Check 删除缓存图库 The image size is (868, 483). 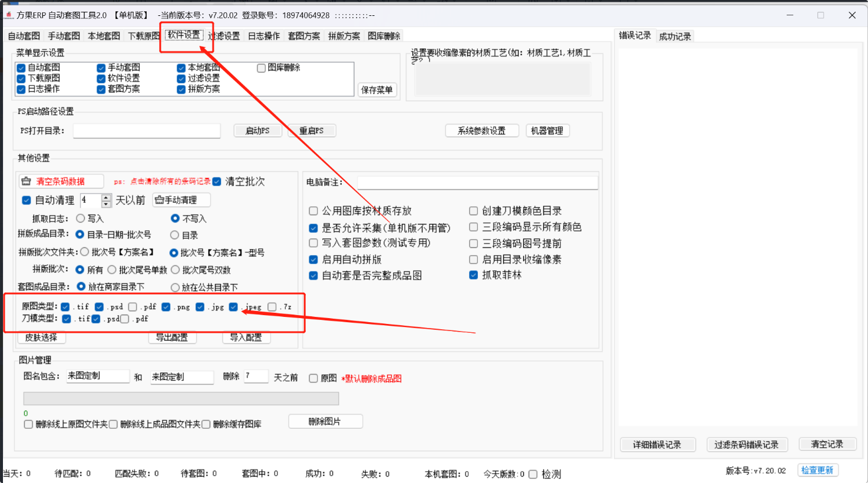pyautogui.click(x=206, y=424)
